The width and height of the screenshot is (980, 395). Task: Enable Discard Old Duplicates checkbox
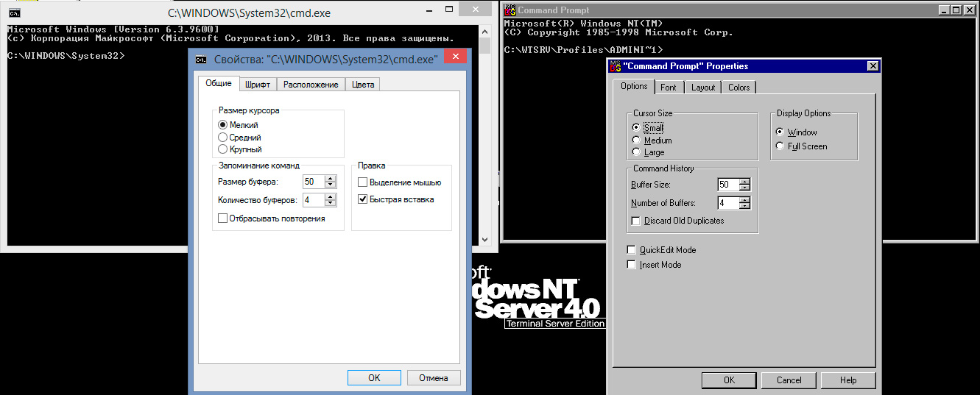click(x=636, y=221)
